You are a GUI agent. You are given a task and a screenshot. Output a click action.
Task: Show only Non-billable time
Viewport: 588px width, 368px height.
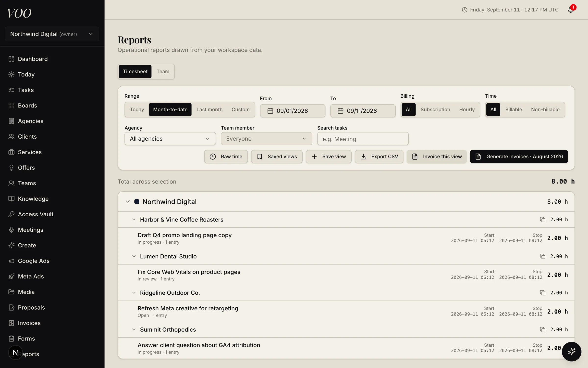[x=545, y=109]
